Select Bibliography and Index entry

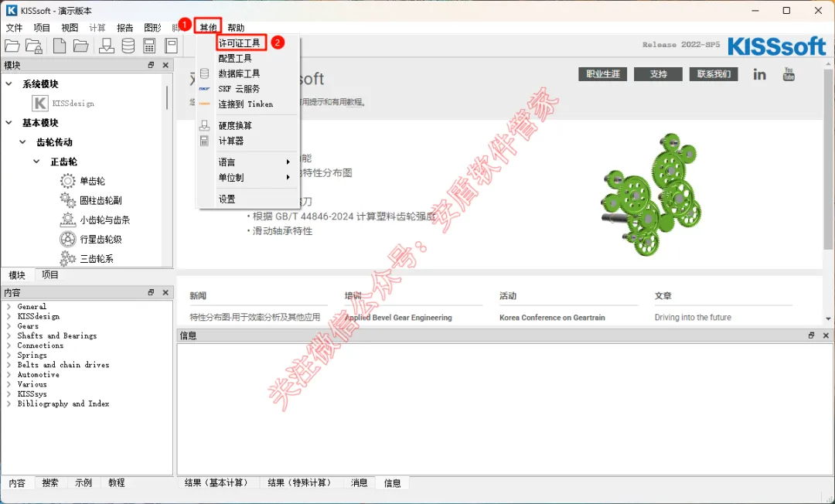pyautogui.click(x=63, y=404)
